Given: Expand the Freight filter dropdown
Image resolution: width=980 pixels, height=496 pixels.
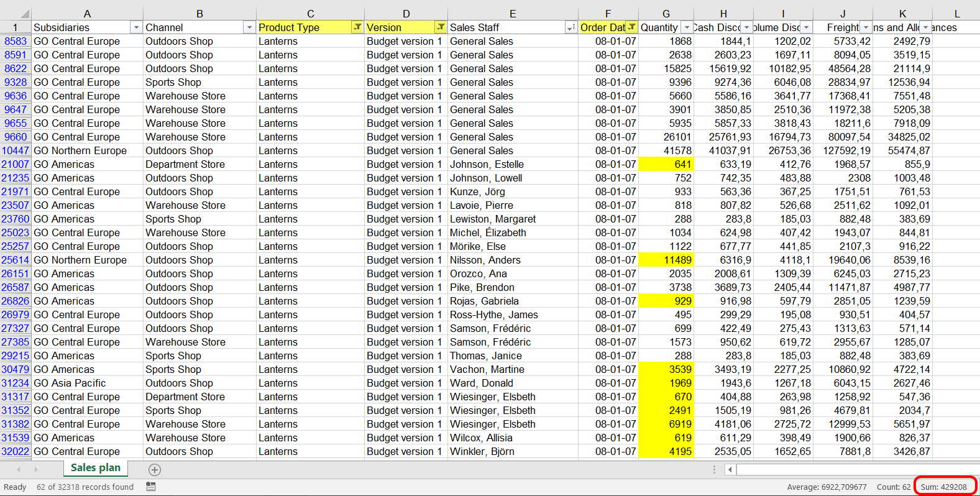Looking at the screenshot, I should tap(866, 27).
